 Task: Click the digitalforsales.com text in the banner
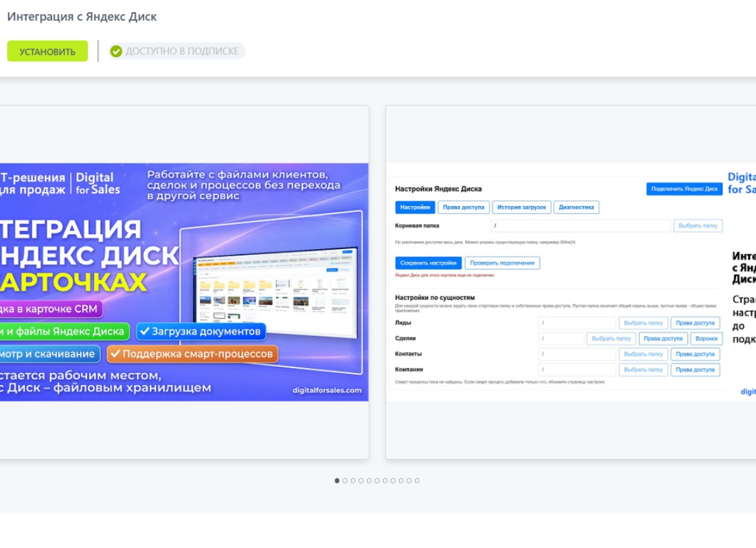click(x=327, y=390)
